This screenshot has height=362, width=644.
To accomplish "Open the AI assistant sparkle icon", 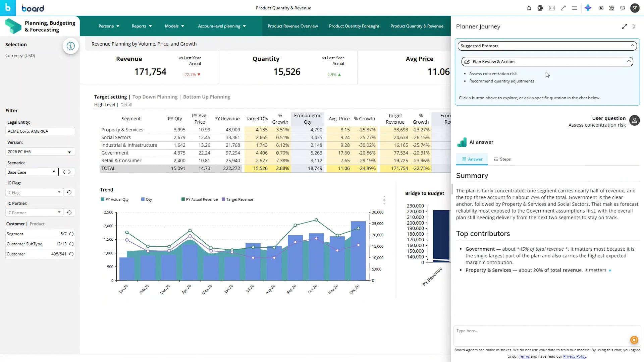I will (588, 8).
